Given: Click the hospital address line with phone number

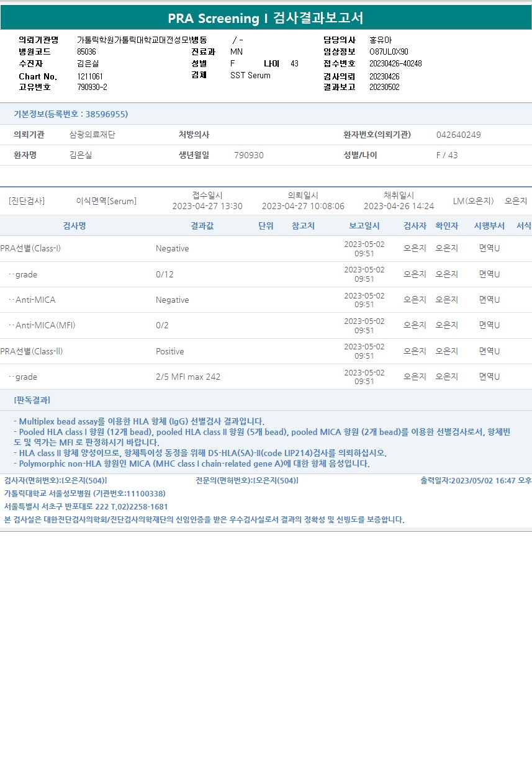Looking at the screenshot, I should (x=86, y=506).
